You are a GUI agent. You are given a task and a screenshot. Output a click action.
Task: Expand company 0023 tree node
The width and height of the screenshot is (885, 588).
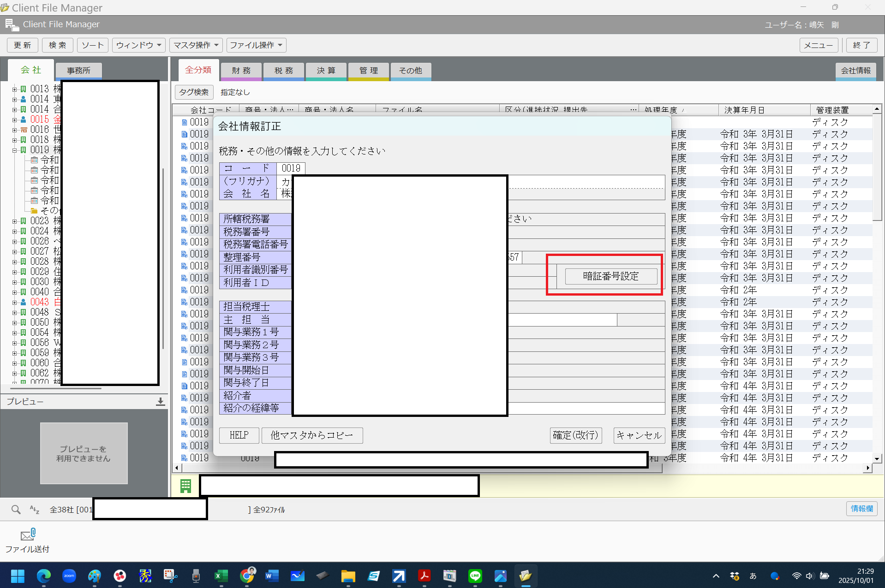(14, 221)
